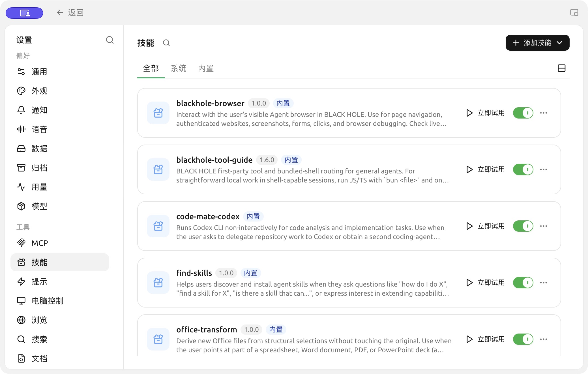Click the 内置 badge on office-transform
Image resolution: width=588 pixels, height=374 pixels.
276,330
